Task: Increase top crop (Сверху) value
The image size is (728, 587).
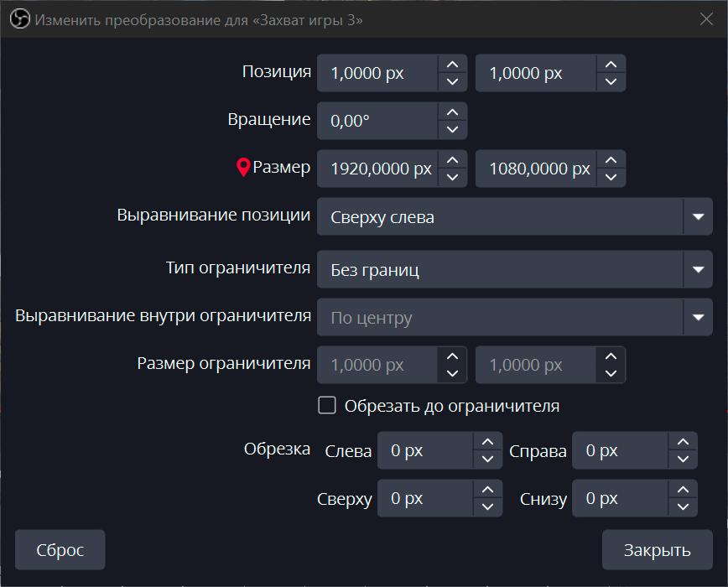Action: point(487,490)
